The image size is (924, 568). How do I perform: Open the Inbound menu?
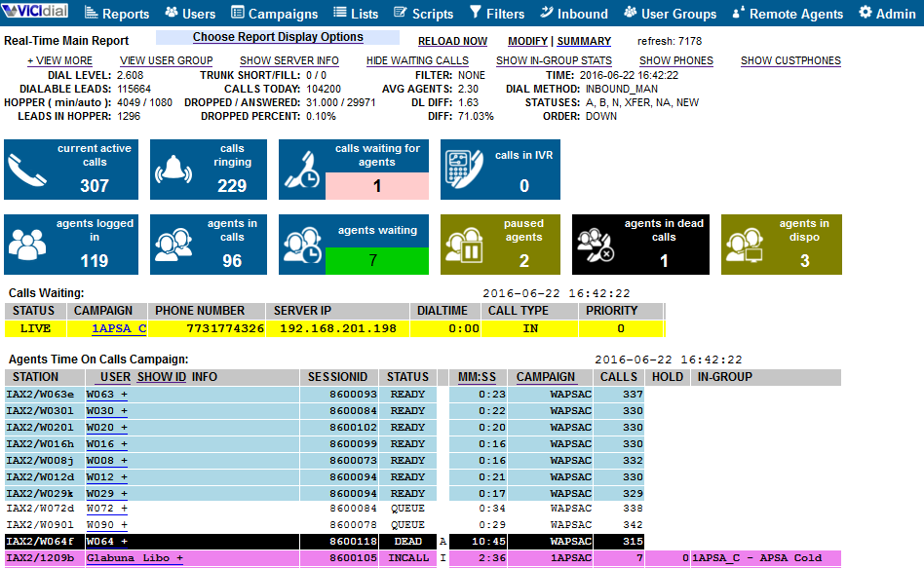tap(574, 13)
